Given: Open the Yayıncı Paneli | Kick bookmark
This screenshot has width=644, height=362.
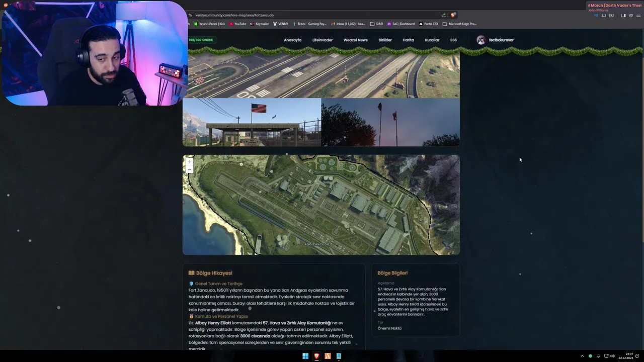Looking at the screenshot, I should (x=210, y=24).
